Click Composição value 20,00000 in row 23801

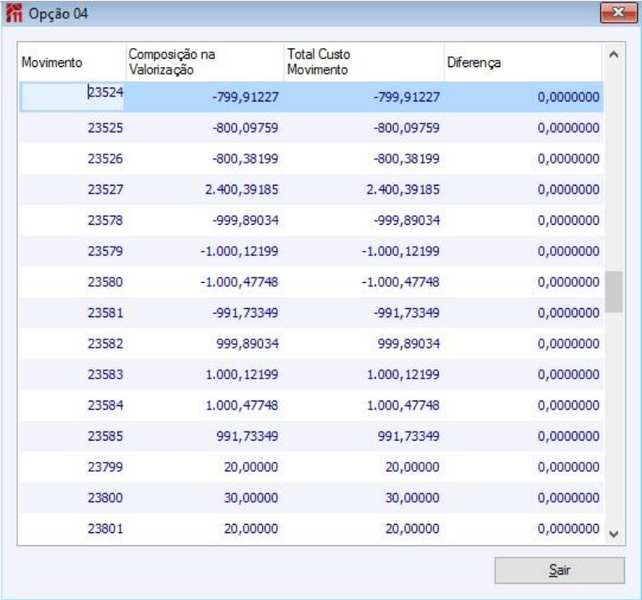251,529
